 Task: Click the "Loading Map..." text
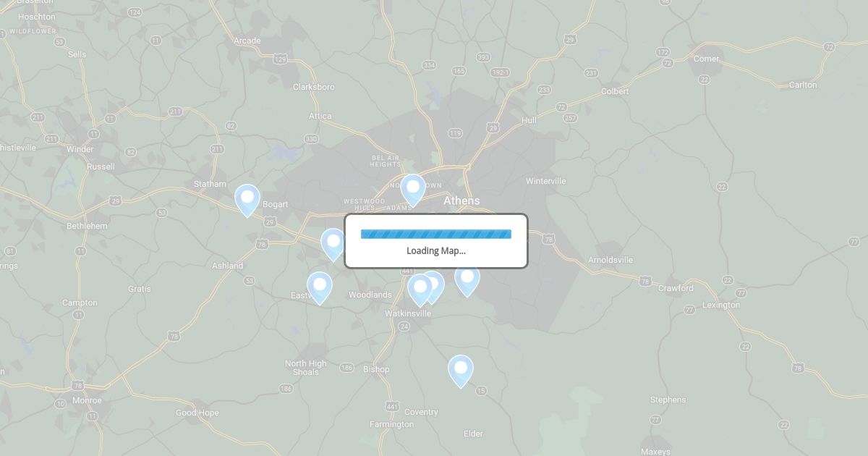tap(436, 251)
